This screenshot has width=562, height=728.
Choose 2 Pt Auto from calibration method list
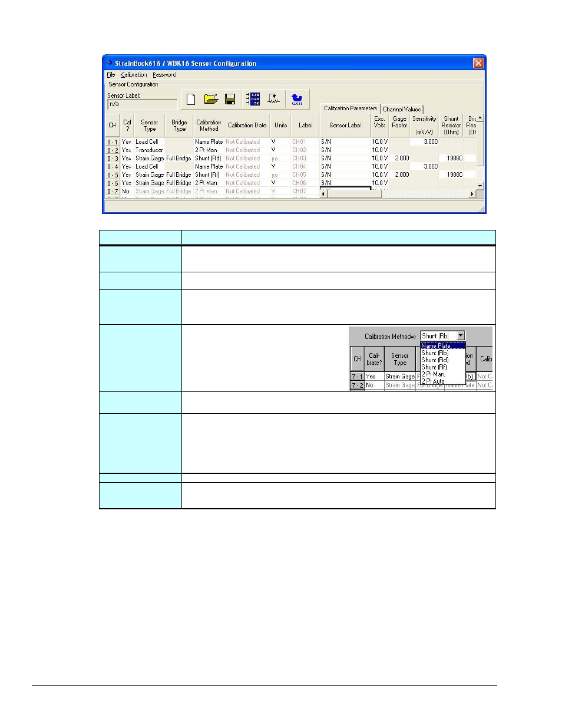point(442,381)
